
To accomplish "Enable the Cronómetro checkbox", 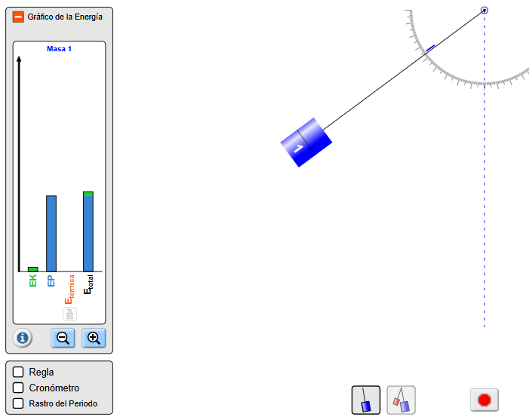I will click(x=18, y=388).
